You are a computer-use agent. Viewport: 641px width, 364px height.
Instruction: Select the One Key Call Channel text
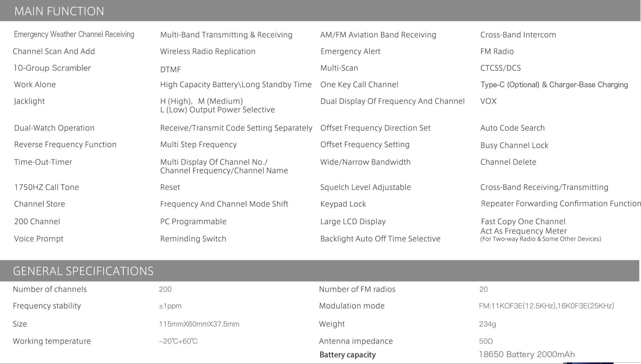pos(359,84)
